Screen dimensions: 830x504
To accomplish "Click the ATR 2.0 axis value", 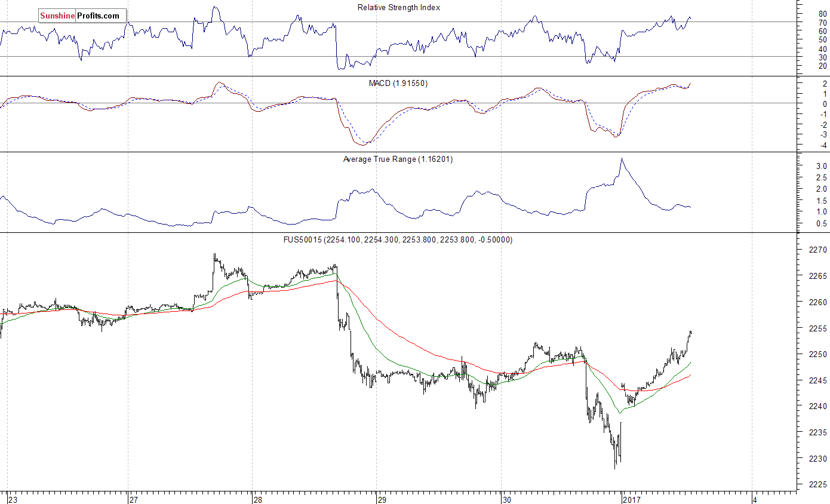I will [821, 189].
